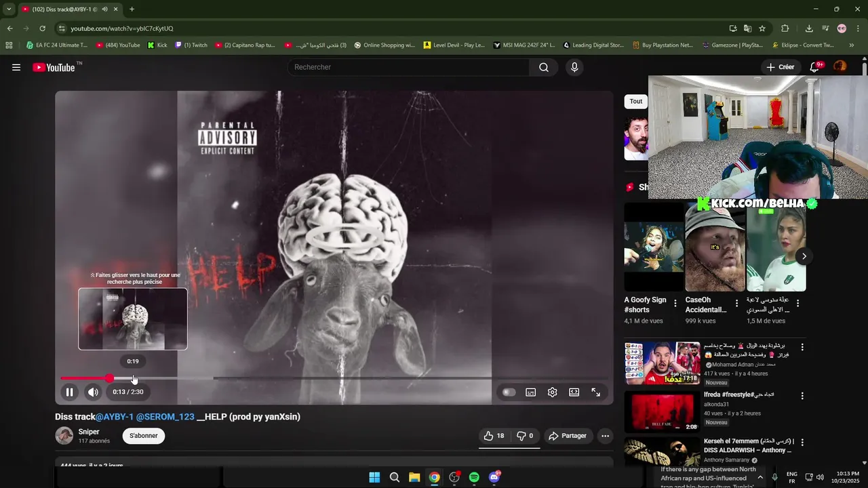Open the EA FC 24 Ultimate bookmark

point(56,45)
